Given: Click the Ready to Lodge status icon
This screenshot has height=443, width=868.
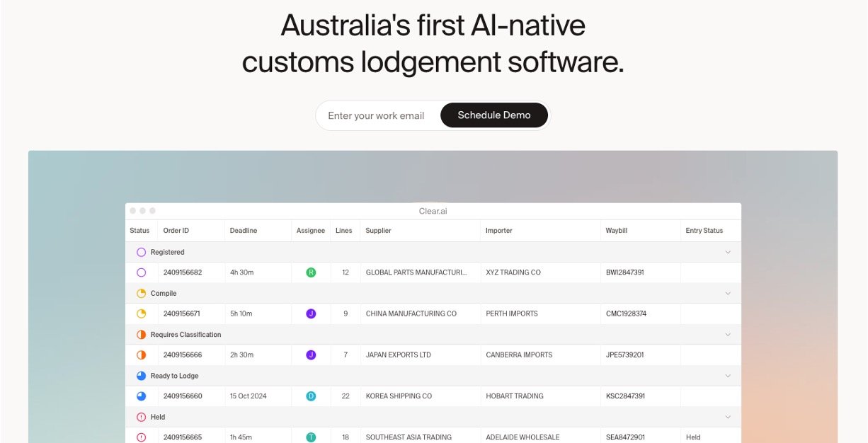Looking at the screenshot, I should [x=142, y=376].
